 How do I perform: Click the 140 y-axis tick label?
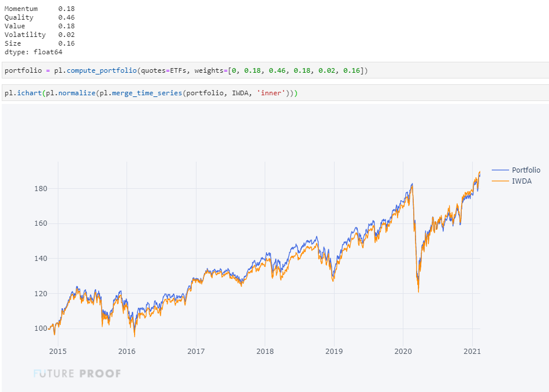pos(40,259)
